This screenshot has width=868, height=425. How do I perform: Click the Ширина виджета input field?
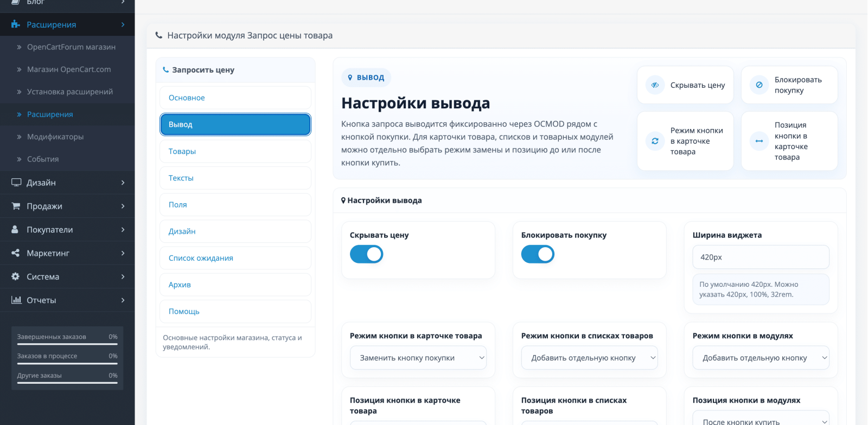(x=761, y=257)
